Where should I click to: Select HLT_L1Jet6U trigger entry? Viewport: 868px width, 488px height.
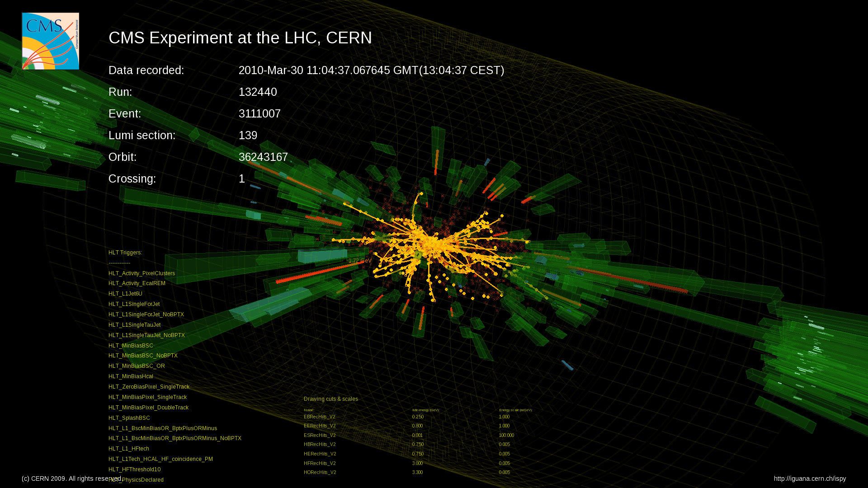pyautogui.click(x=125, y=294)
